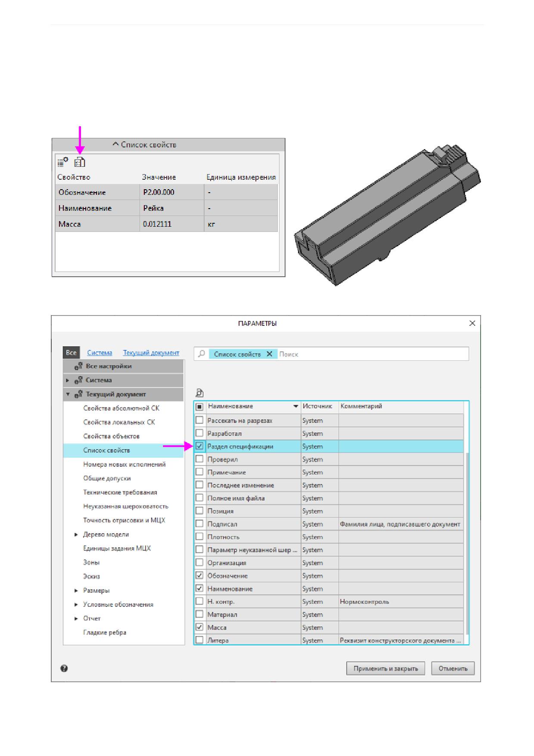The image size is (534, 756).
Task: Click the Последнее изменение row name
Action: [x=241, y=485]
